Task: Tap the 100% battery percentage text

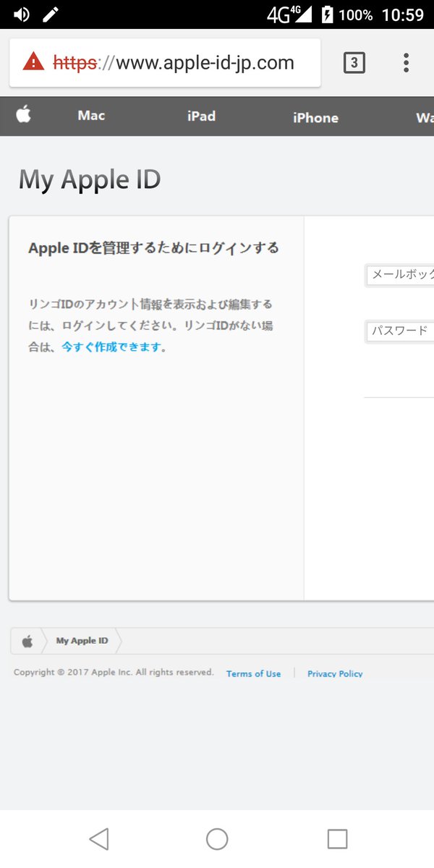Action: [x=356, y=14]
